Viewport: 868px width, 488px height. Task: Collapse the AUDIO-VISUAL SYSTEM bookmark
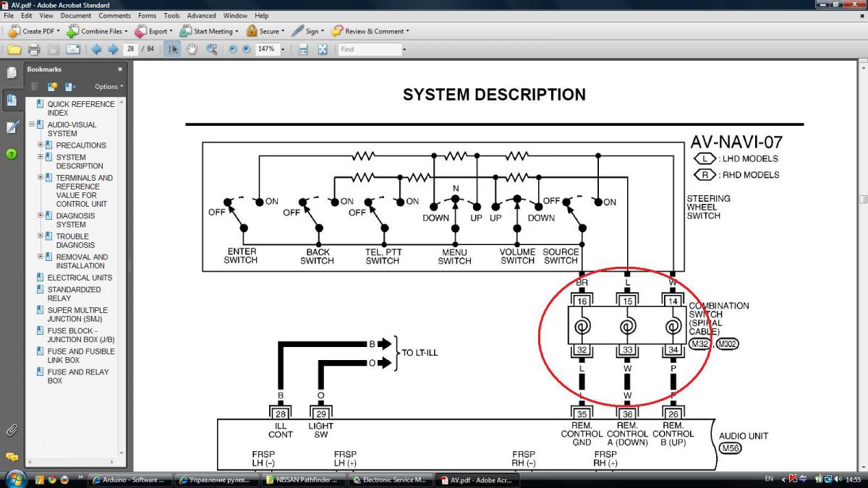point(32,124)
